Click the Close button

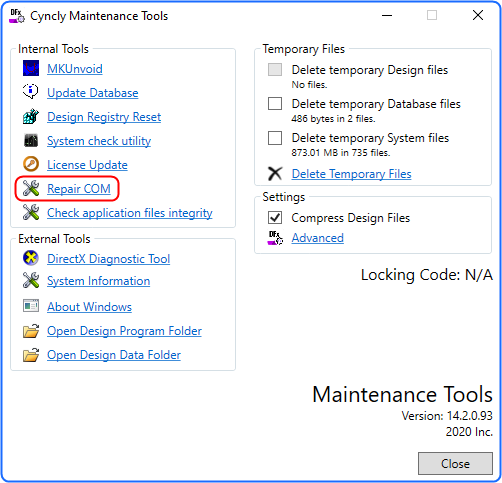click(455, 463)
